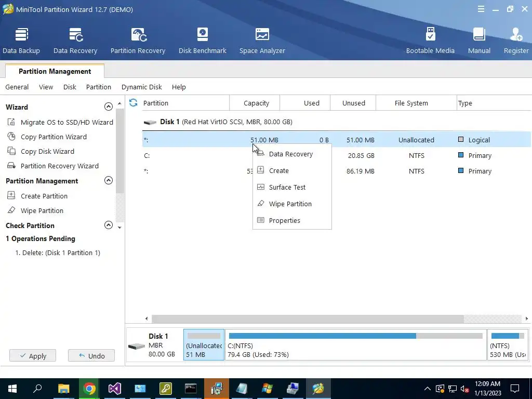The image size is (532, 399).
Task: Collapse the Check Partition section
Action: tap(108, 225)
